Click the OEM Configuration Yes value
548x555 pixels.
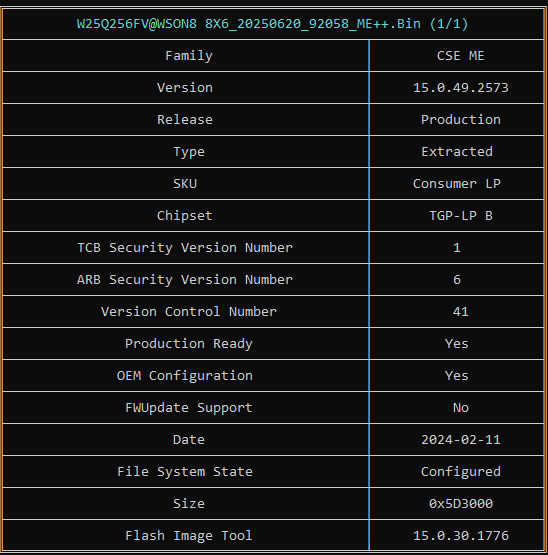[457, 376]
